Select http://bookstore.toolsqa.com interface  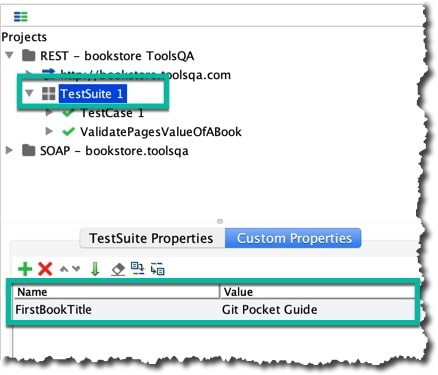[146, 75]
